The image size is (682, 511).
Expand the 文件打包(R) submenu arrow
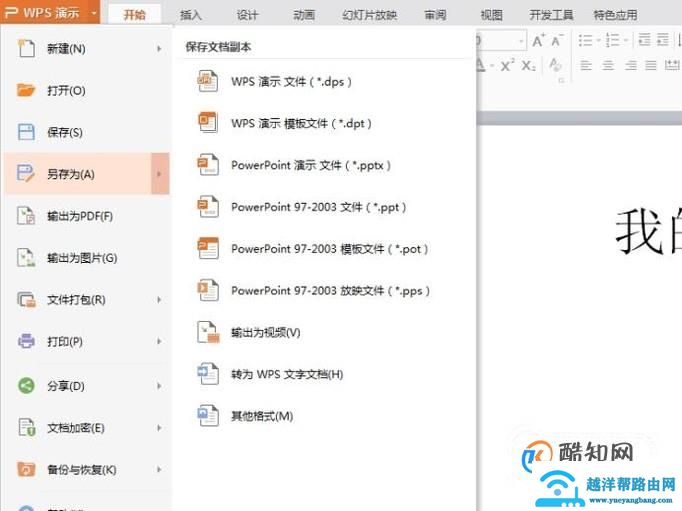point(159,300)
